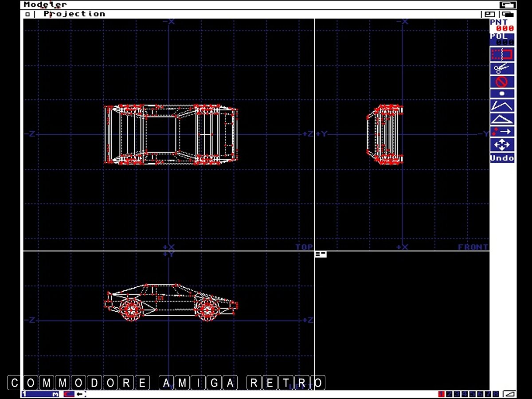Choose the red prohibition delete tool

click(x=502, y=82)
